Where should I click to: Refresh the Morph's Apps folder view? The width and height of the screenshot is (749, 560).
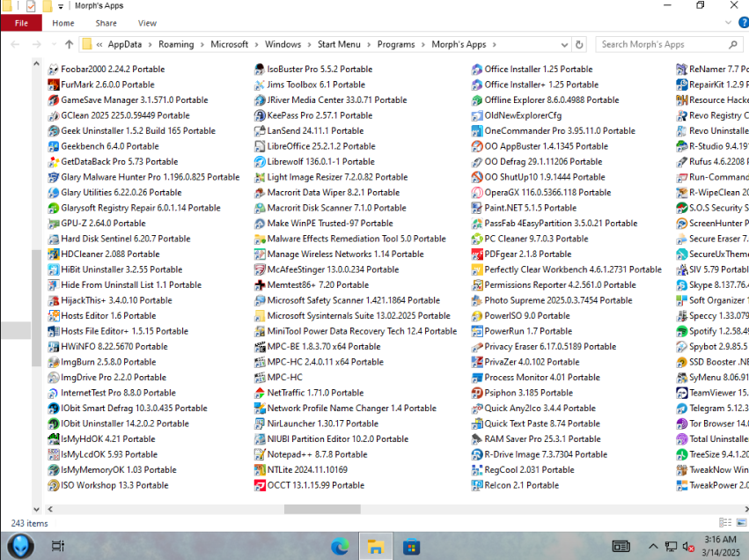(x=579, y=44)
